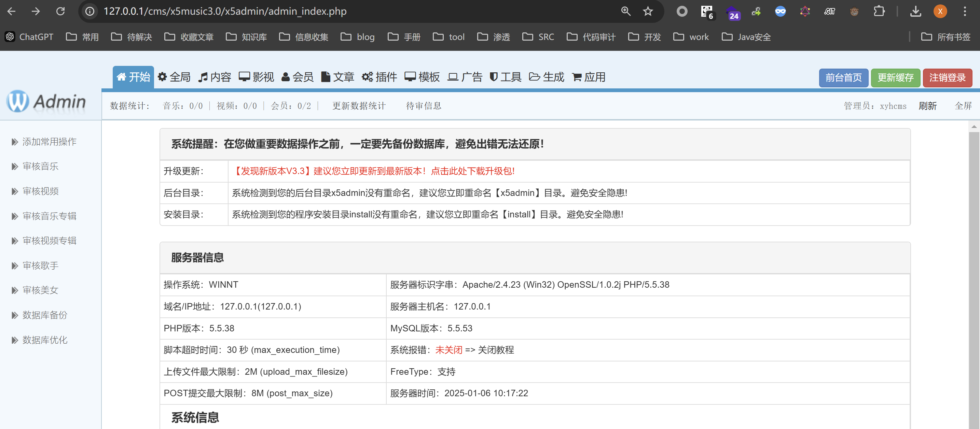Click the 全屏 fullscreen link
The height and width of the screenshot is (429, 980).
click(x=963, y=106)
